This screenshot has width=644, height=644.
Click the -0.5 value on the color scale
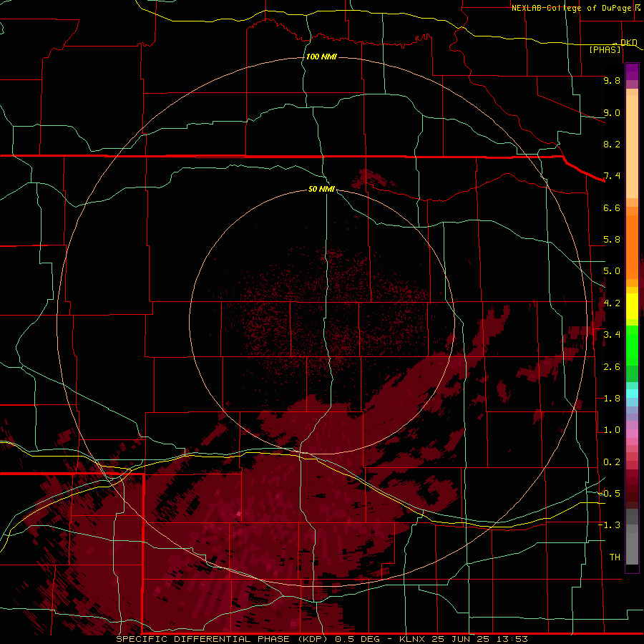[x=609, y=494]
